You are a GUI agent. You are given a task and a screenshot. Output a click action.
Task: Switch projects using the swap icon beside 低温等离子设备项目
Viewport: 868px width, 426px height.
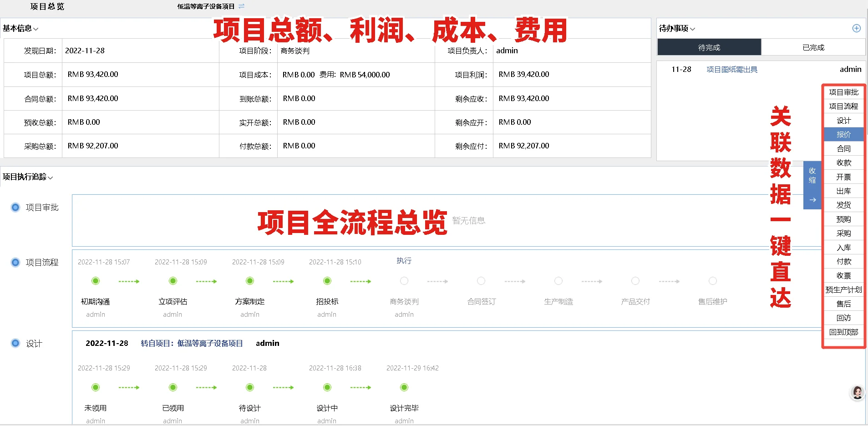241,6
